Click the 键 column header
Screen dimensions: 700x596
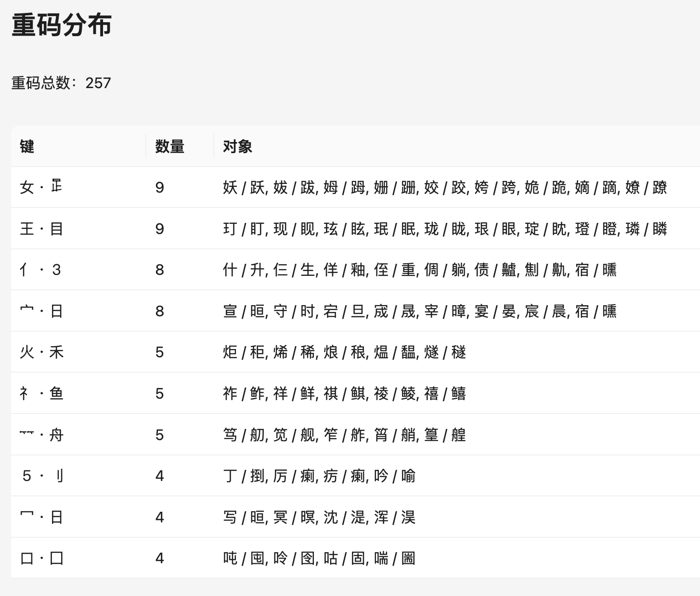click(27, 146)
